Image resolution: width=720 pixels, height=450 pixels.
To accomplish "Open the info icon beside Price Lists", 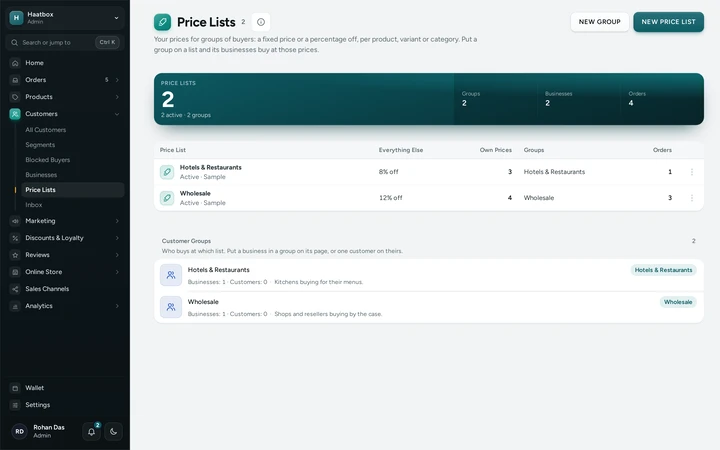I will point(261,22).
